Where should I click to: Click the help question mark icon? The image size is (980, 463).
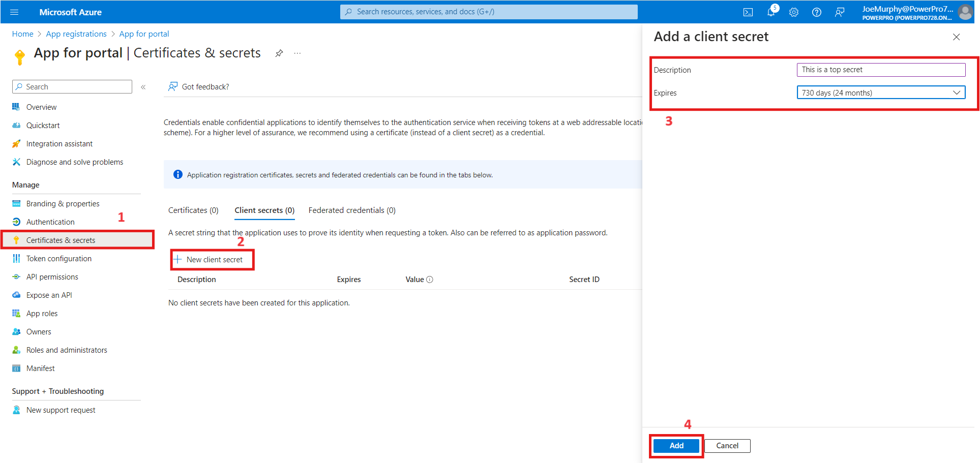(817, 12)
